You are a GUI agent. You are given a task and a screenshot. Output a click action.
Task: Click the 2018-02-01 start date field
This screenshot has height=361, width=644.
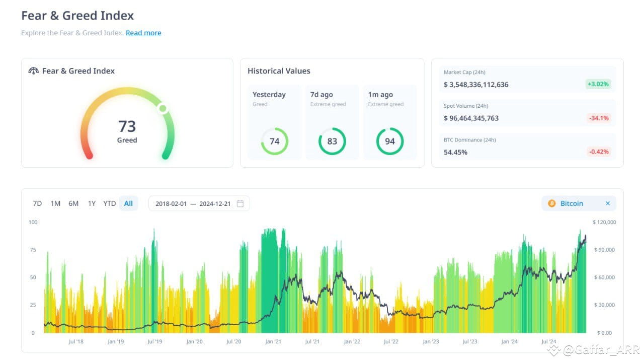coord(171,204)
